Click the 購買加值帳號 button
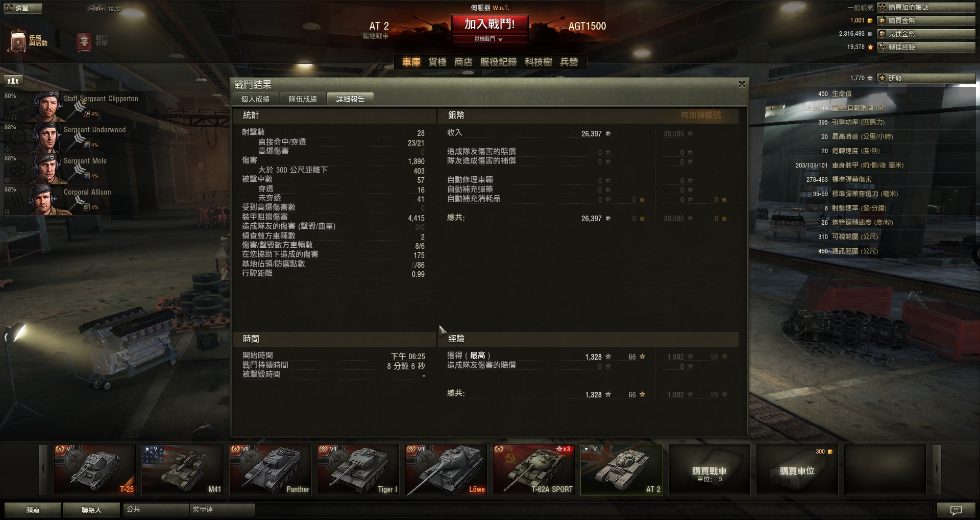 (926, 7)
